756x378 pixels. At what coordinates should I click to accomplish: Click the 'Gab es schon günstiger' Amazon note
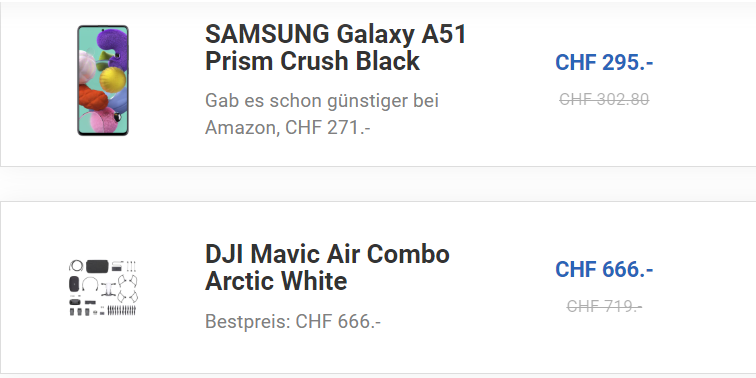[x=322, y=114]
